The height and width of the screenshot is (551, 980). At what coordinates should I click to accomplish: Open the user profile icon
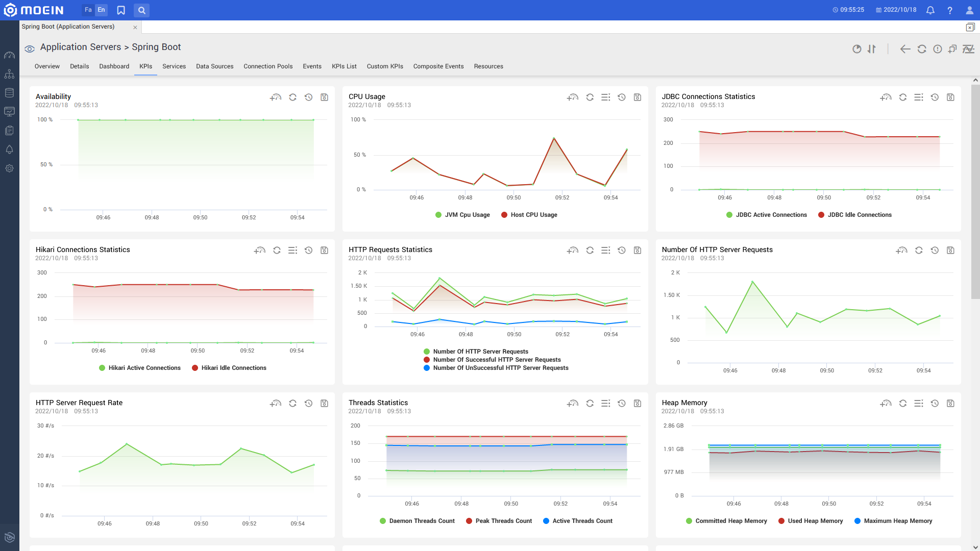click(x=970, y=10)
